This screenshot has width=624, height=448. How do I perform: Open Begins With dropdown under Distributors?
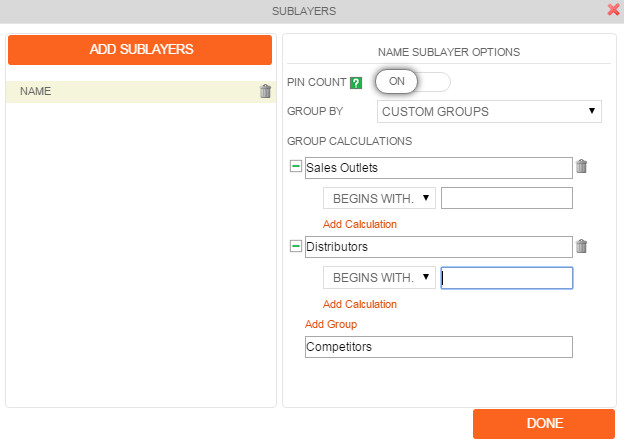coord(379,277)
